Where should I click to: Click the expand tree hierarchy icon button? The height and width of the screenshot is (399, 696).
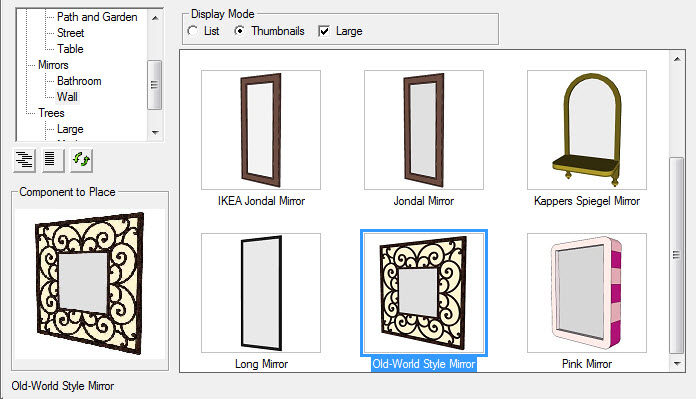pyautogui.click(x=24, y=160)
